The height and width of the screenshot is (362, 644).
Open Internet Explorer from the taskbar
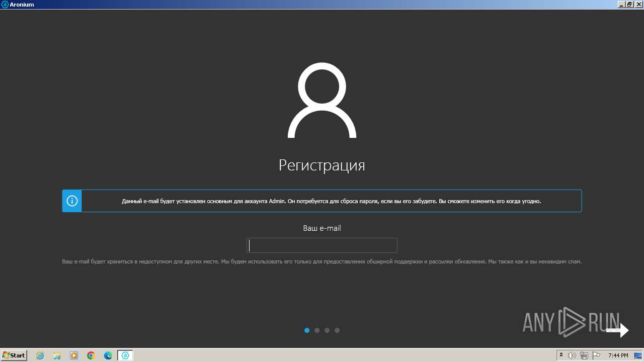40,355
